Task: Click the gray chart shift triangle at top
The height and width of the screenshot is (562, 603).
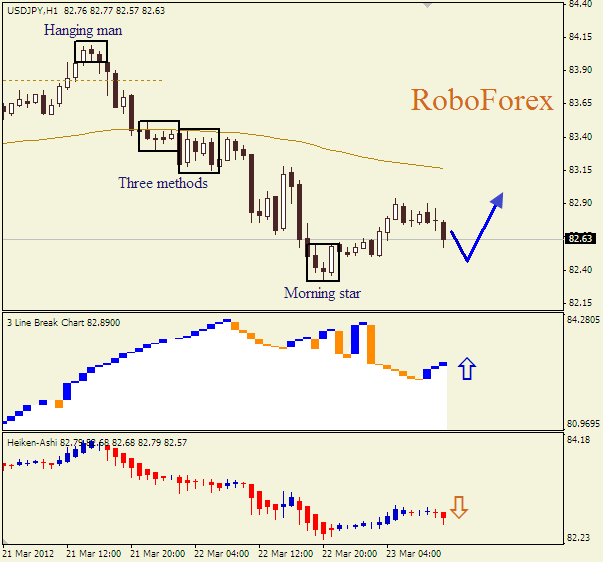Action: coord(429,5)
